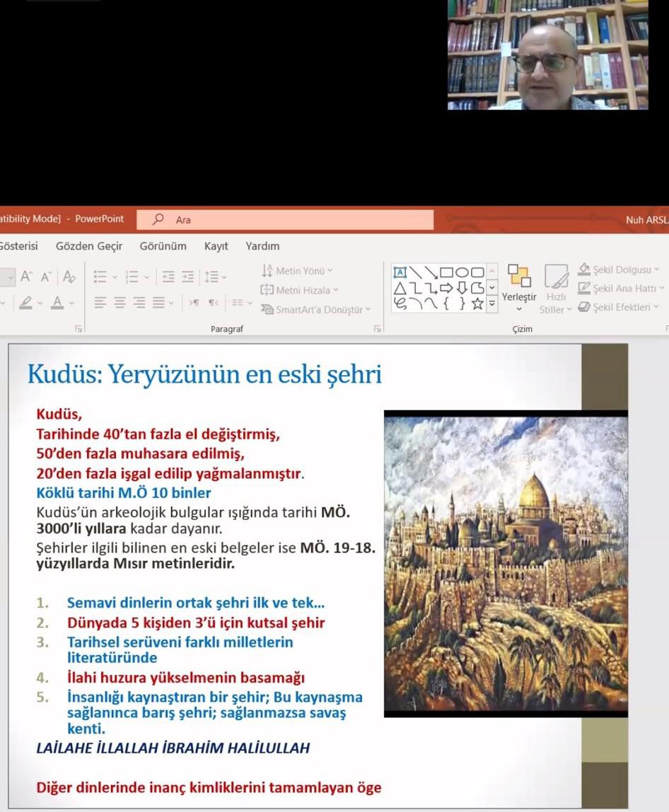This screenshot has height=812, width=669.
Task: Click the clear formatting icon
Action: click(69, 277)
